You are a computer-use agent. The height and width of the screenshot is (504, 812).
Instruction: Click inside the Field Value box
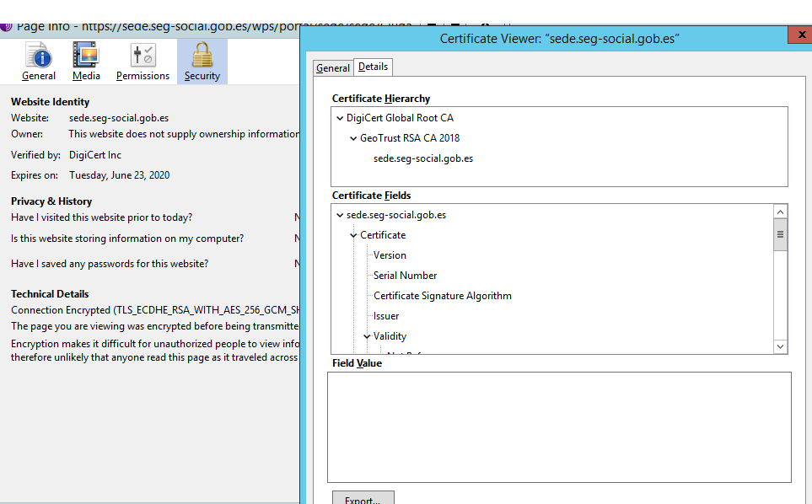click(559, 427)
